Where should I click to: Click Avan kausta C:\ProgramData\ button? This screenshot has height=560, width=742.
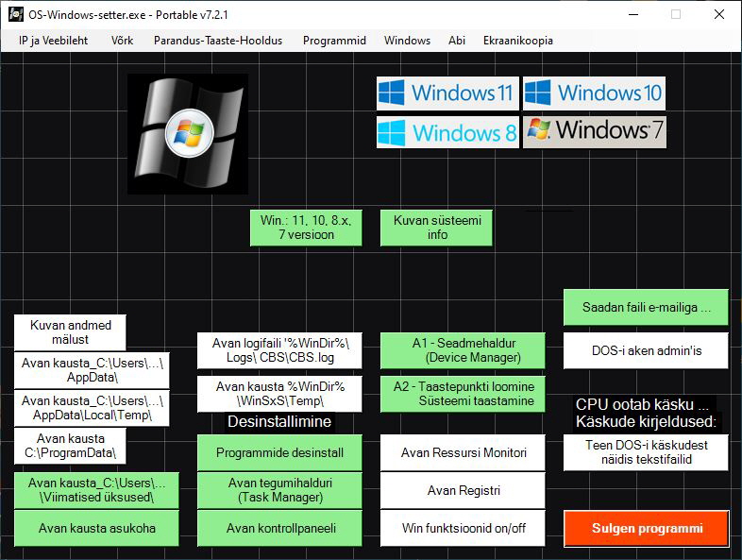click(70, 446)
